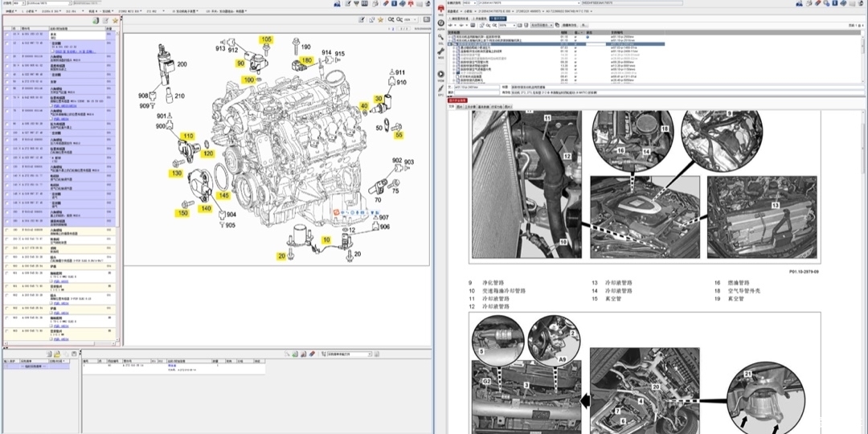The height and width of the screenshot is (434, 868).
Task: Switch to WIS step tab 2
Action: tap(479, 18)
